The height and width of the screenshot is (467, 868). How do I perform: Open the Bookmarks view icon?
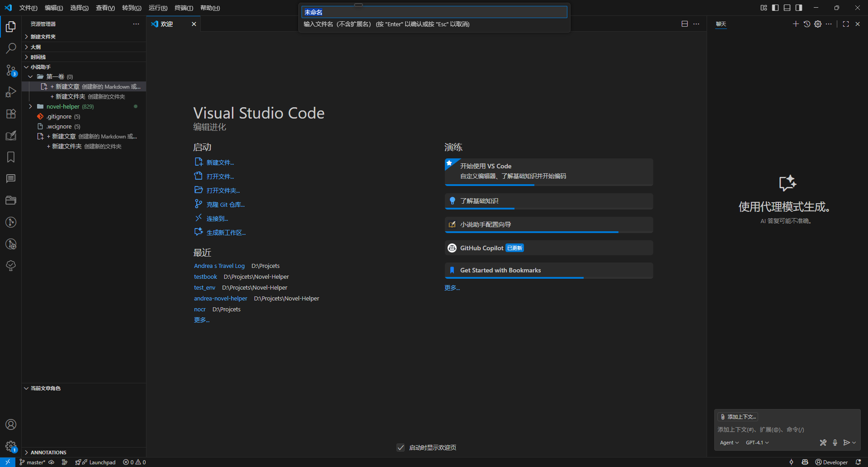tap(11, 157)
